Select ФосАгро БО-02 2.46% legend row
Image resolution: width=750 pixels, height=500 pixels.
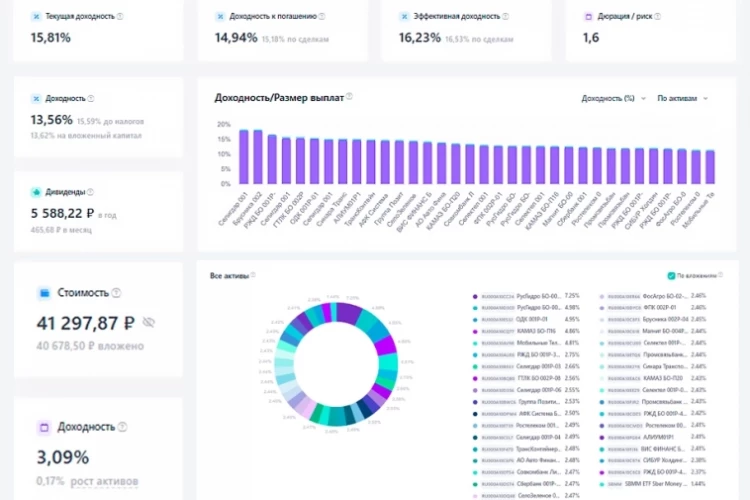(653, 297)
